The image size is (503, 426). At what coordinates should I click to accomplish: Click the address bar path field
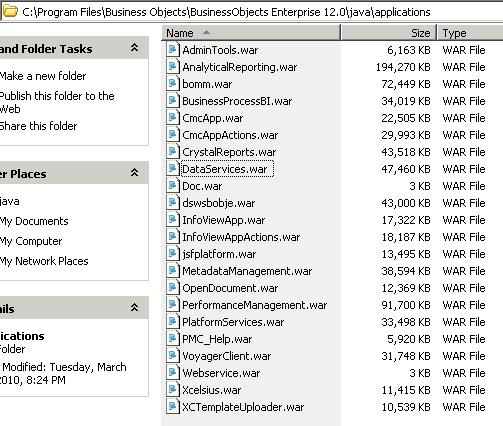pyautogui.click(x=252, y=12)
